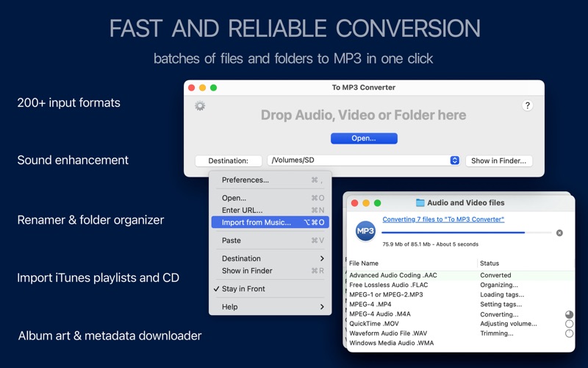Click the Destination: button

(x=229, y=160)
